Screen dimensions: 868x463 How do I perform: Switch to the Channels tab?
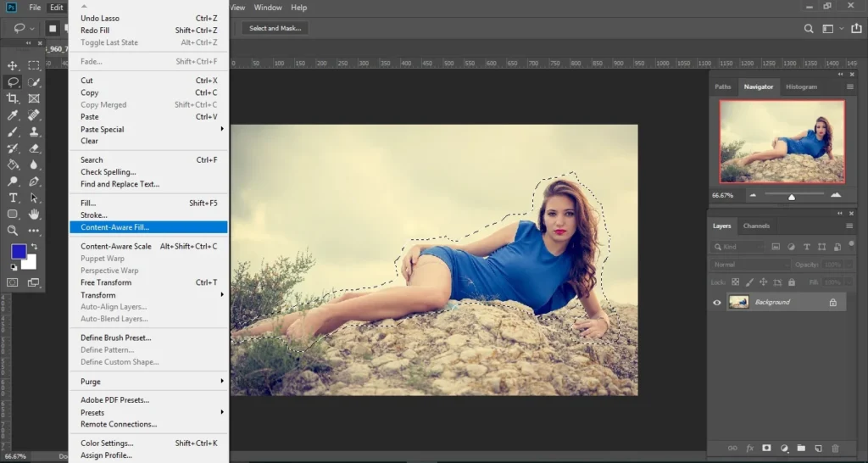point(756,226)
